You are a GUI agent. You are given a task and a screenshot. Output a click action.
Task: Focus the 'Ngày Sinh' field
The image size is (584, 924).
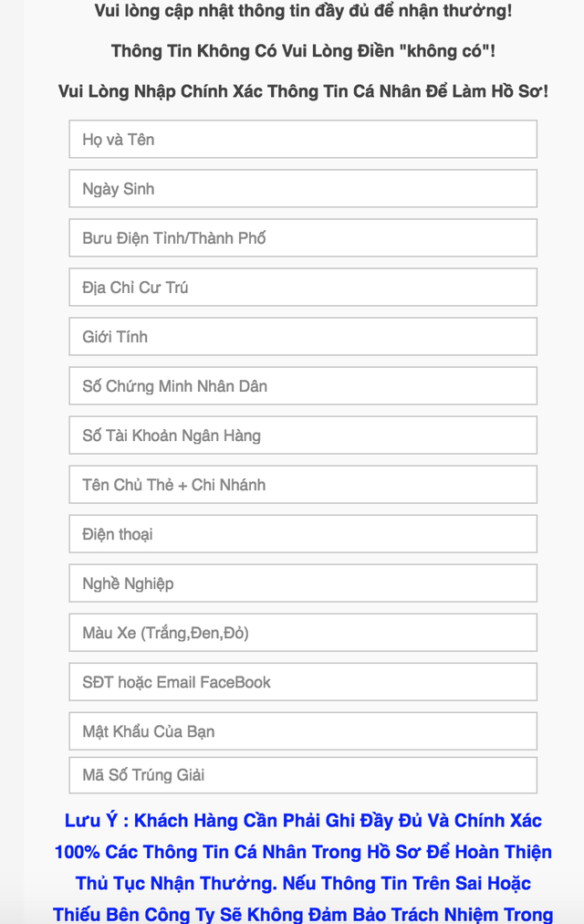coord(302,189)
